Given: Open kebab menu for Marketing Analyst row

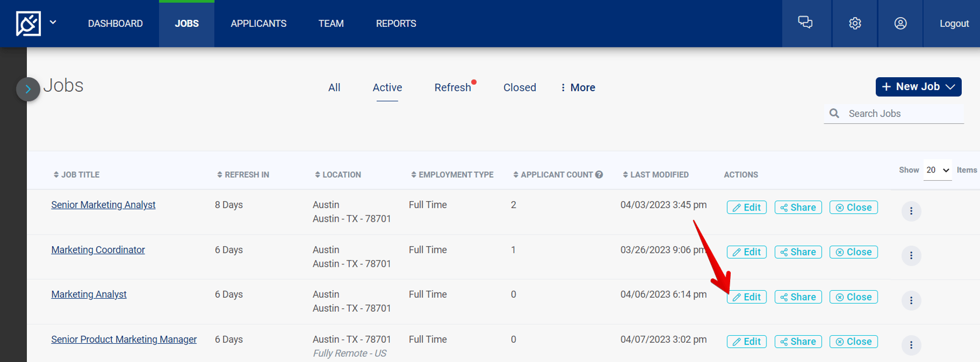Looking at the screenshot, I should click(x=911, y=301).
